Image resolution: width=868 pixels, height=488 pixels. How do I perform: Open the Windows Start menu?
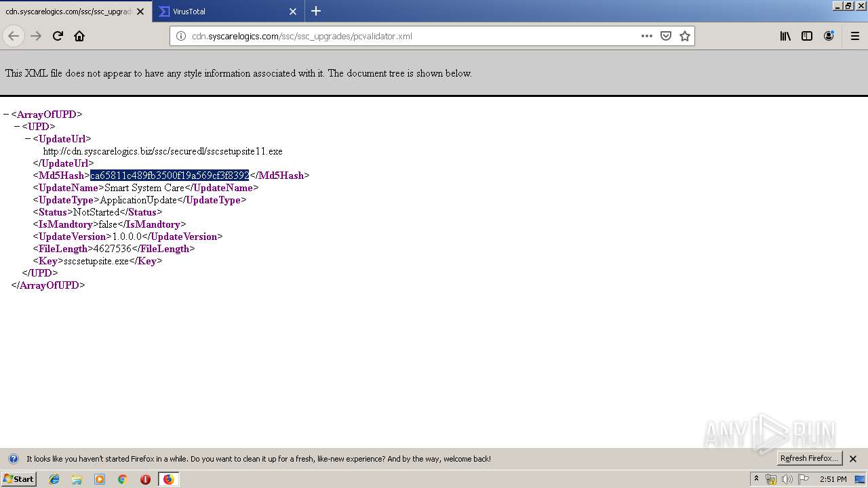coord(19,479)
